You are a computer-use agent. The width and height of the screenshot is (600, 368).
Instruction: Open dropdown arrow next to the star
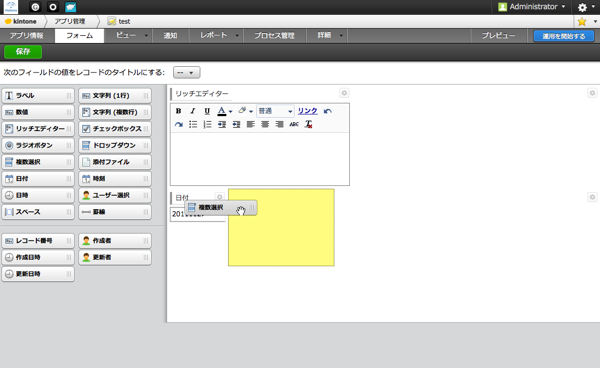(x=595, y=21)
